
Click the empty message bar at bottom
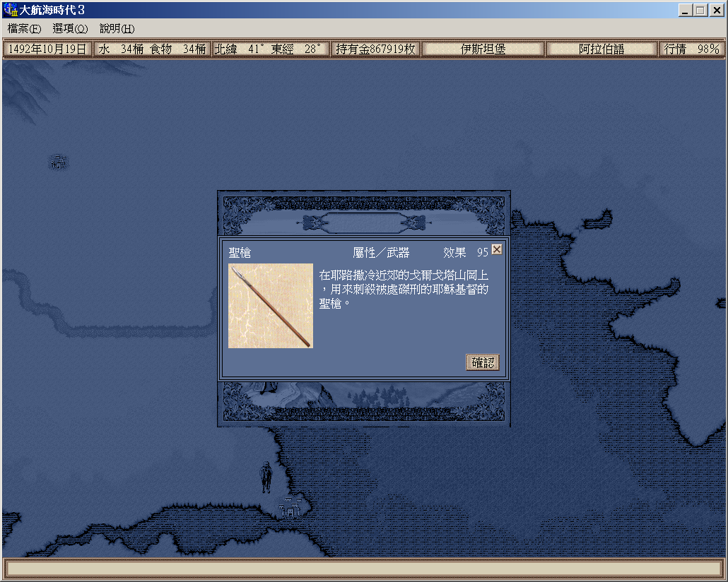363,569
